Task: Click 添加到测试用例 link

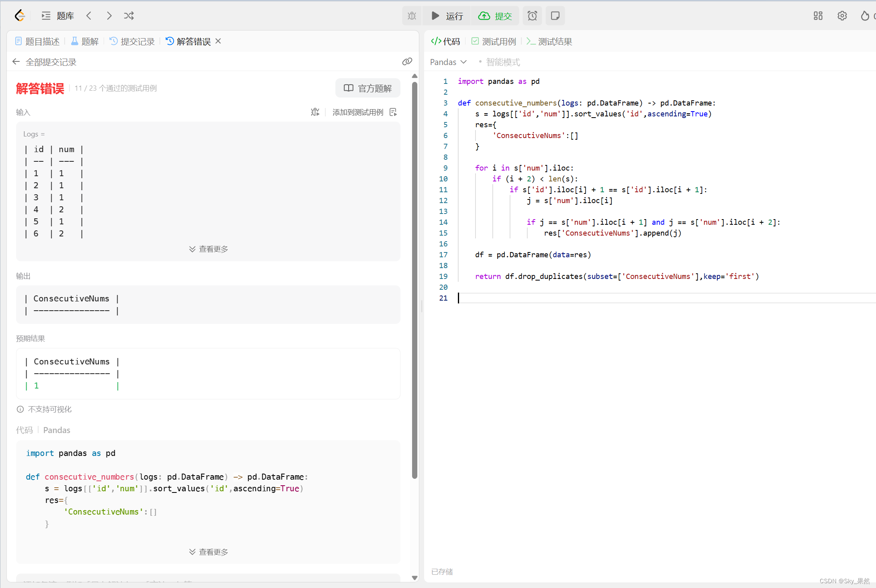Action: (358, 112)
